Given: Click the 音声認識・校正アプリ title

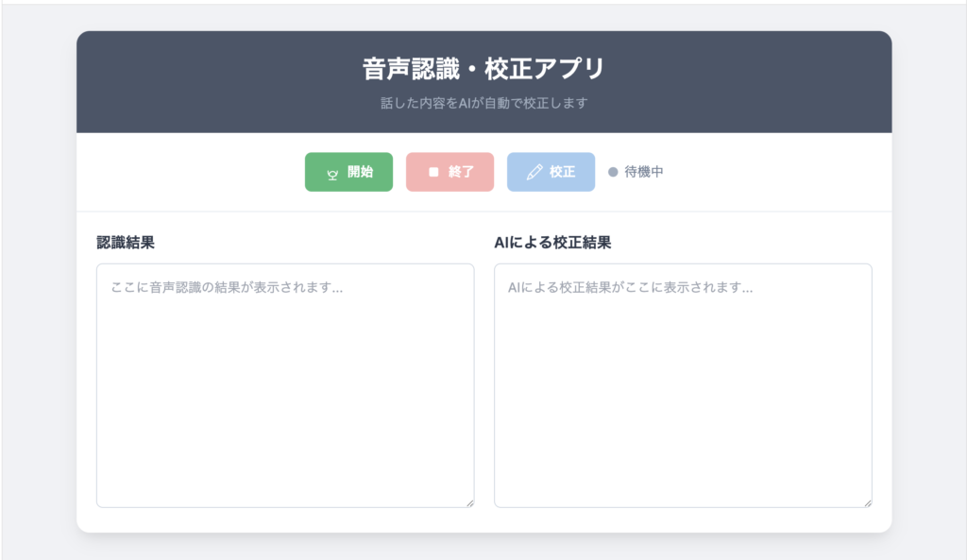Looking at the screenshot, I should (483, 69).
